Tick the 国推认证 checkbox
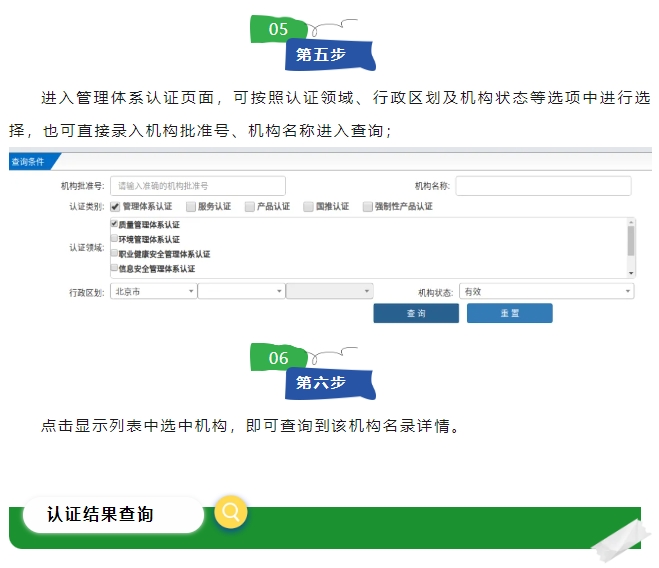659x568 pixels. 308,207
